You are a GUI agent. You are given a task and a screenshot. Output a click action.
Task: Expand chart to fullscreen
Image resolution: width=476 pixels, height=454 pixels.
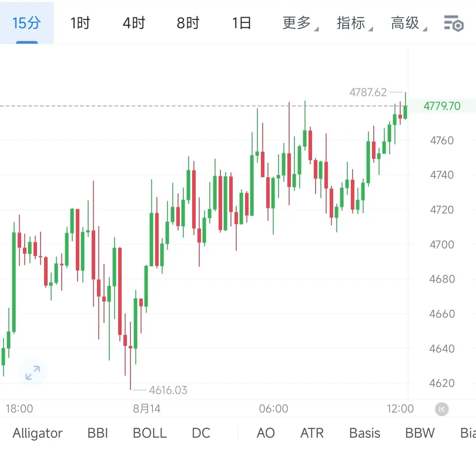coord(33,372)
